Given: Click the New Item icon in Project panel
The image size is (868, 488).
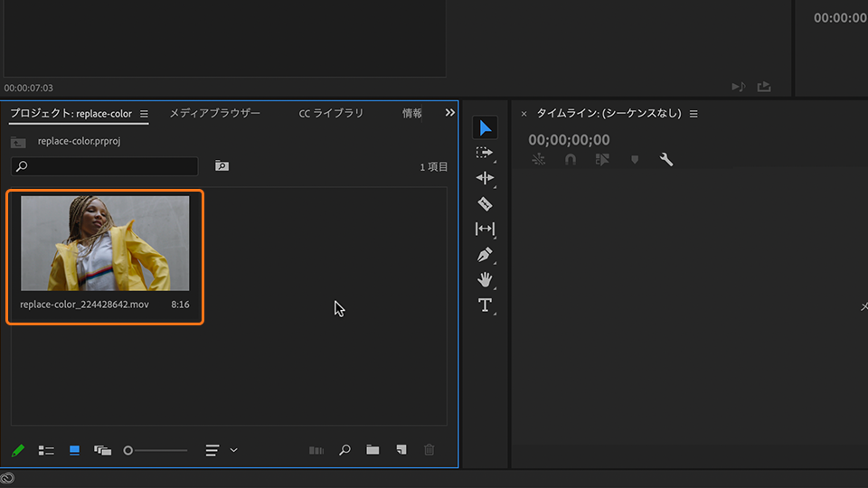Looking at the screenshot, I should [401, 450].
